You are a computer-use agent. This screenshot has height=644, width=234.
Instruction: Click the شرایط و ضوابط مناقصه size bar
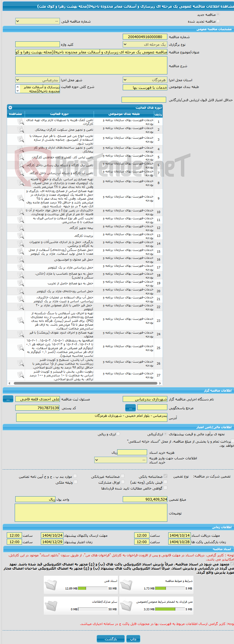coord(170,588)
